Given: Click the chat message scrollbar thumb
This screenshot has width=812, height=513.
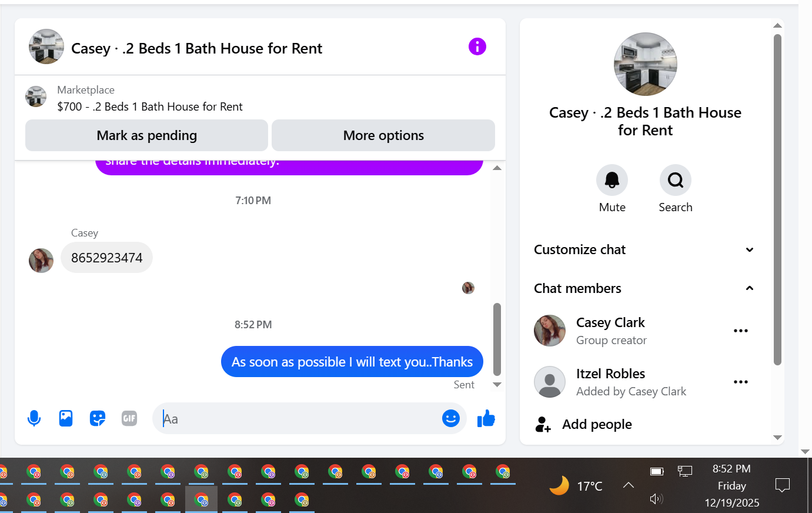Looking at the screenshot, I should (x=497, y=339).
